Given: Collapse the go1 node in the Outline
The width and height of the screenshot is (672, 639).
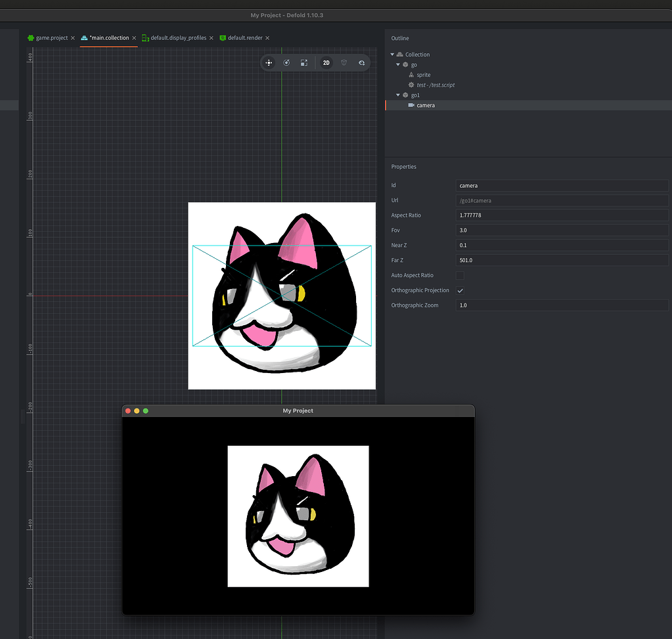Looking at the screenshot, I should click(397, 95).
